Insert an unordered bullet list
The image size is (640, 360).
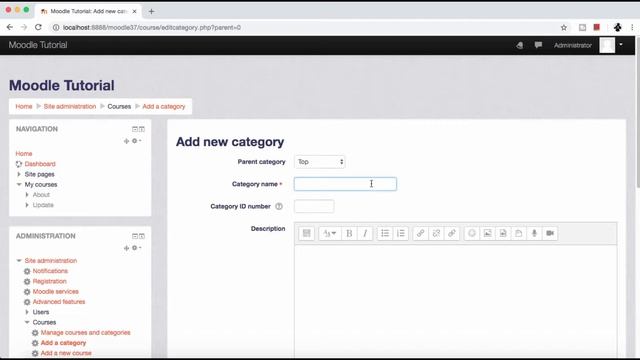tap(385, 233)
